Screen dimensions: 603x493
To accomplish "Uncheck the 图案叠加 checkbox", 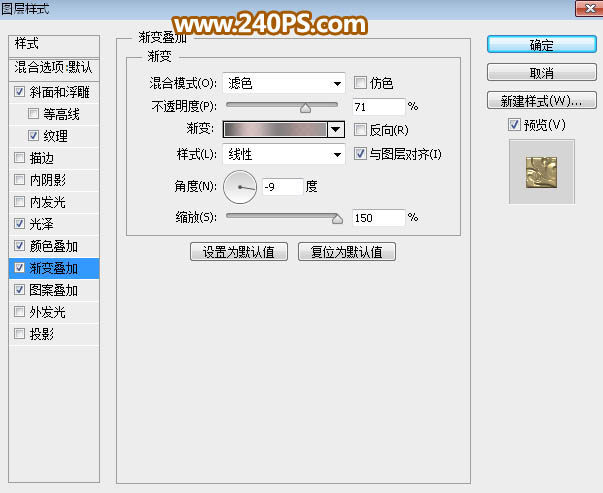I will [19, 290].
